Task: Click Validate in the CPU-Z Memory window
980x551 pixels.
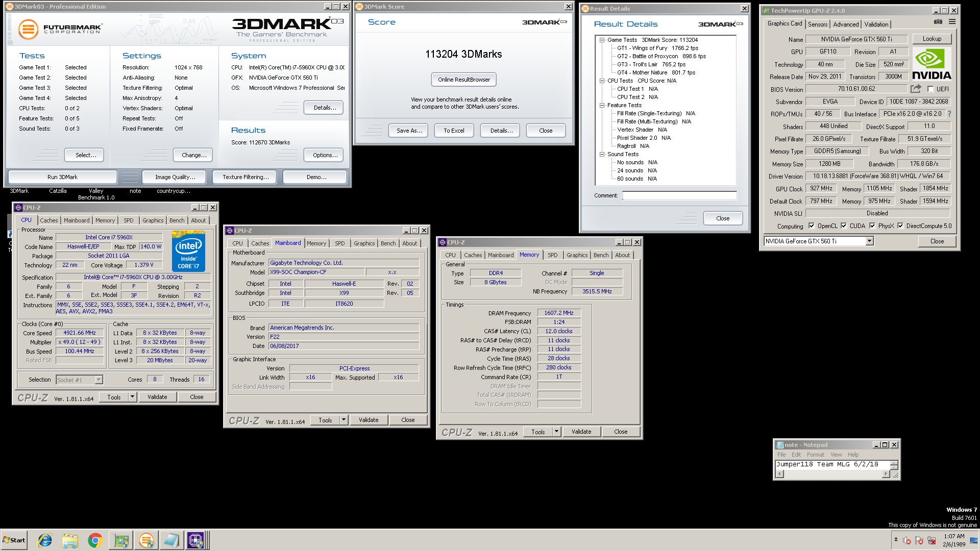Action: (x=581, y=432)
